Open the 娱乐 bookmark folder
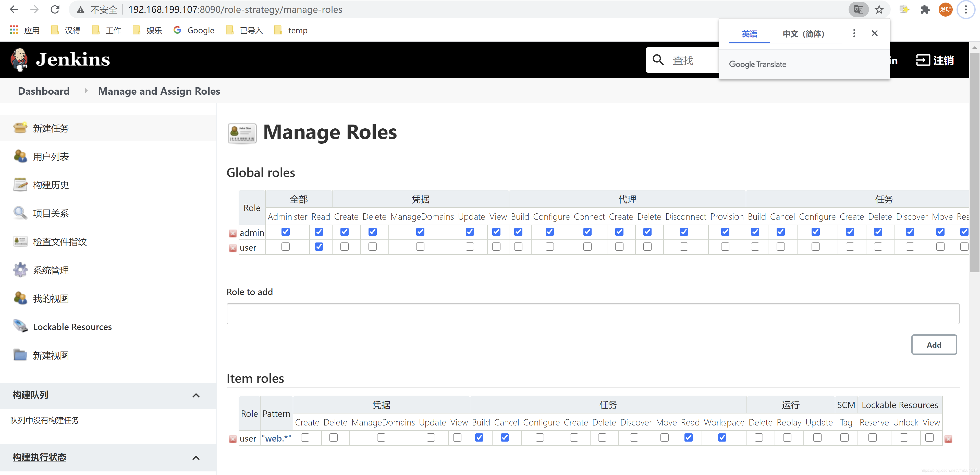This screenshot has width=980, height=475. pyautogui.click(x=147, y=30)
